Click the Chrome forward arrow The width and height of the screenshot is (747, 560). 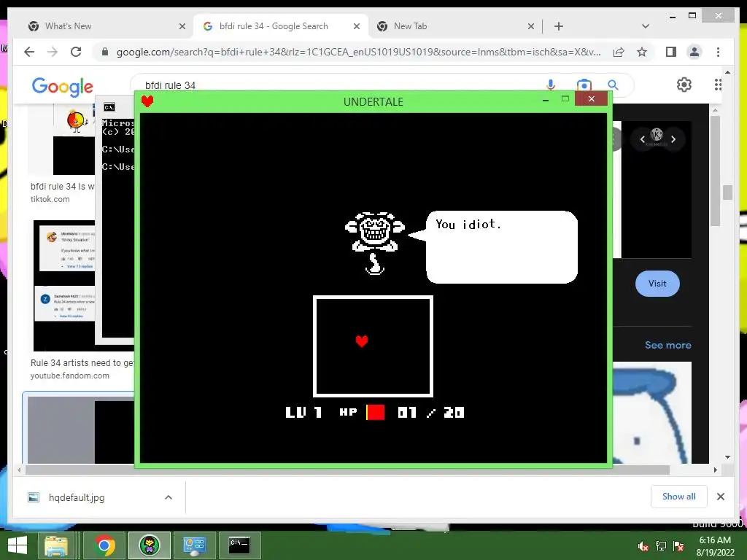53,52
